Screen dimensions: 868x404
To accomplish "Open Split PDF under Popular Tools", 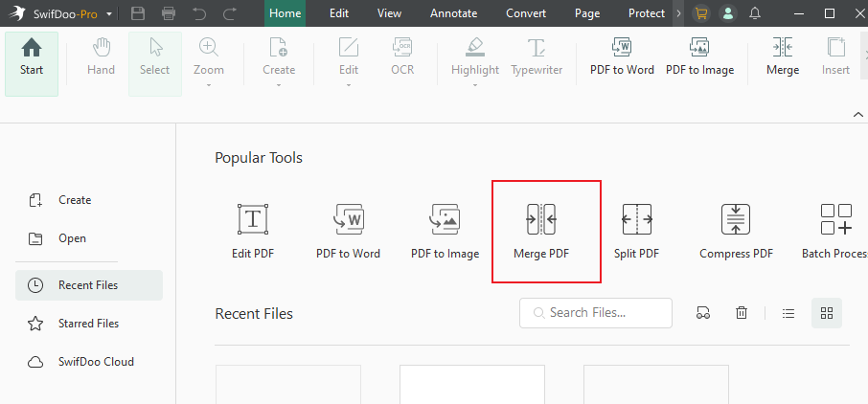I will 636,232.
